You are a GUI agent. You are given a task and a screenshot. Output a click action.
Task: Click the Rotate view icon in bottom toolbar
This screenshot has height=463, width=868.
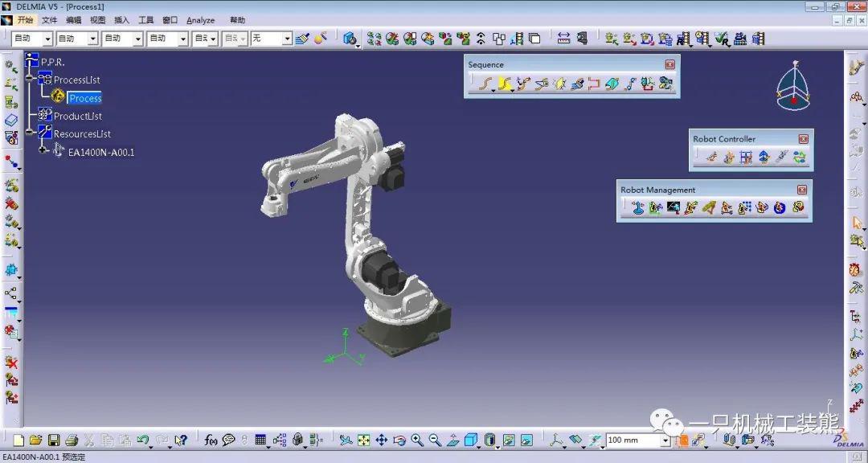pos(399,440)
